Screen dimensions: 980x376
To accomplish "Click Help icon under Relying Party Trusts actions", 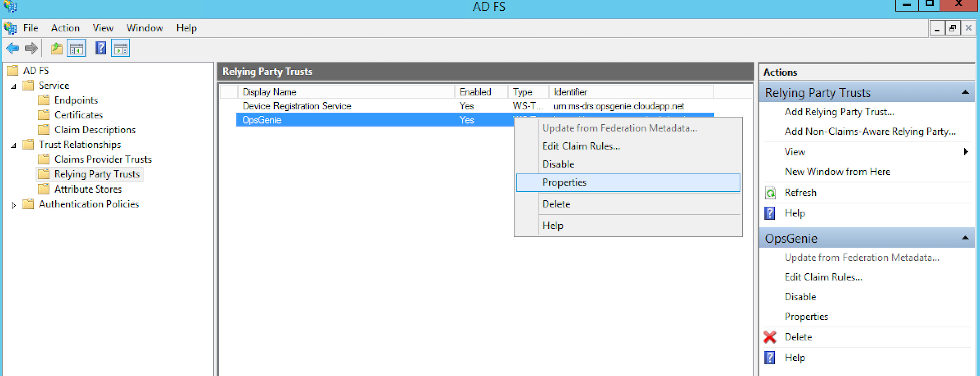I will click(770, 213).
